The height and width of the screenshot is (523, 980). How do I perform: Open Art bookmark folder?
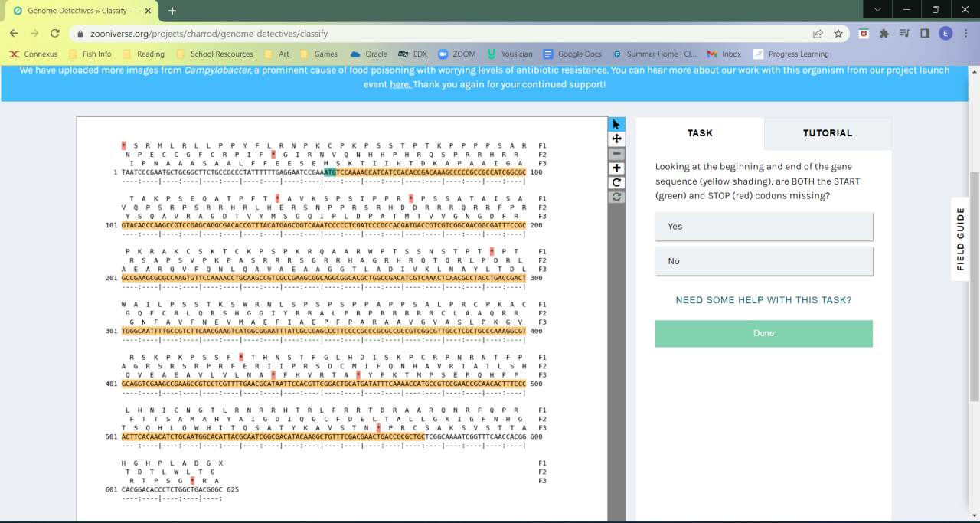[276, 54]
